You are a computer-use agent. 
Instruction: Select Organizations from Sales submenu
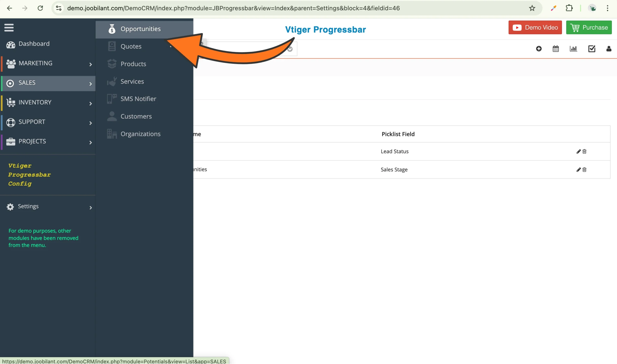[x=140, y=134]
